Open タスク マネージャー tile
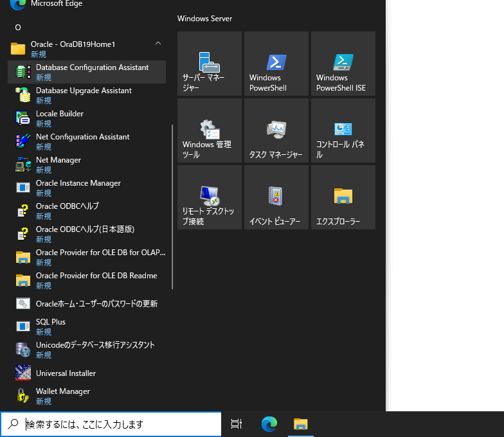 pyautogui.click(x=276, y=130)
